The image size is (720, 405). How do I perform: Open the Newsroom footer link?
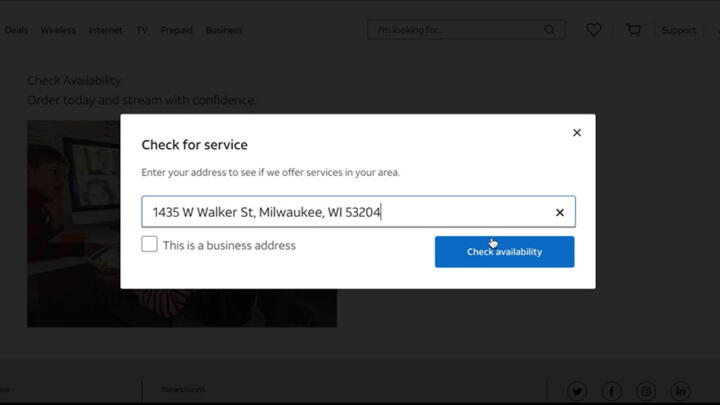(183, 389)
